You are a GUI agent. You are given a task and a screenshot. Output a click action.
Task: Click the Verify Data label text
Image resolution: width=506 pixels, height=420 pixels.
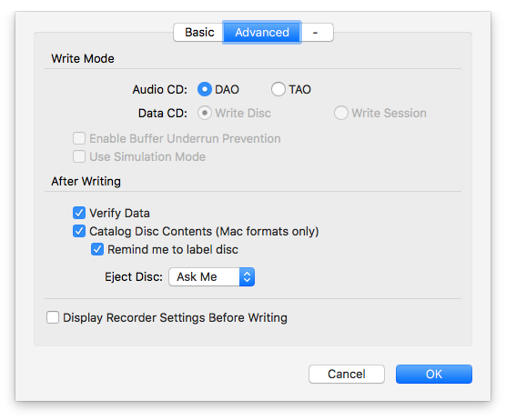119,214
